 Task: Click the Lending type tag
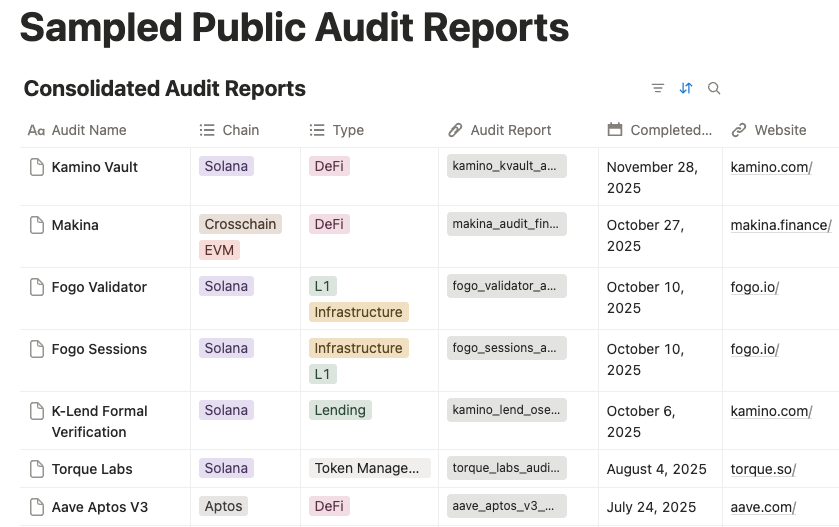[340, 410]
